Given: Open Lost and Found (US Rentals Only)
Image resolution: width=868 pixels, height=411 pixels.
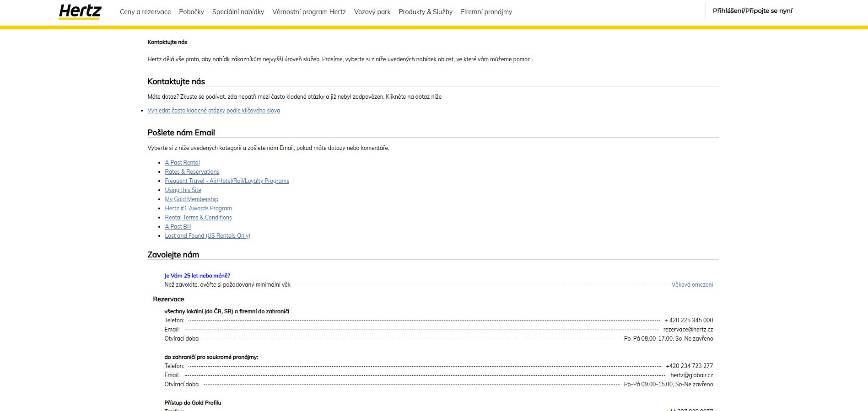Looking at the screenshot, I should pos(207,235).
